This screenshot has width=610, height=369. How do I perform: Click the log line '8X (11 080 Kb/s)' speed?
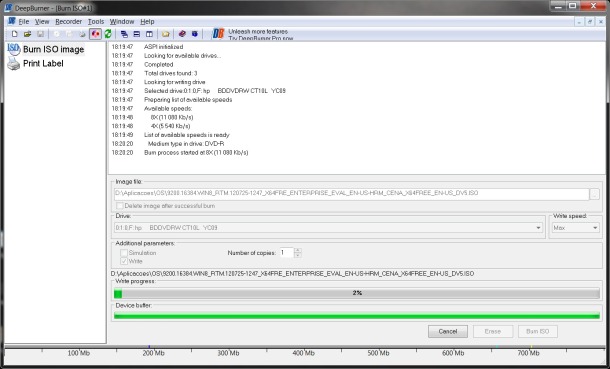click(x=172, y=117)
